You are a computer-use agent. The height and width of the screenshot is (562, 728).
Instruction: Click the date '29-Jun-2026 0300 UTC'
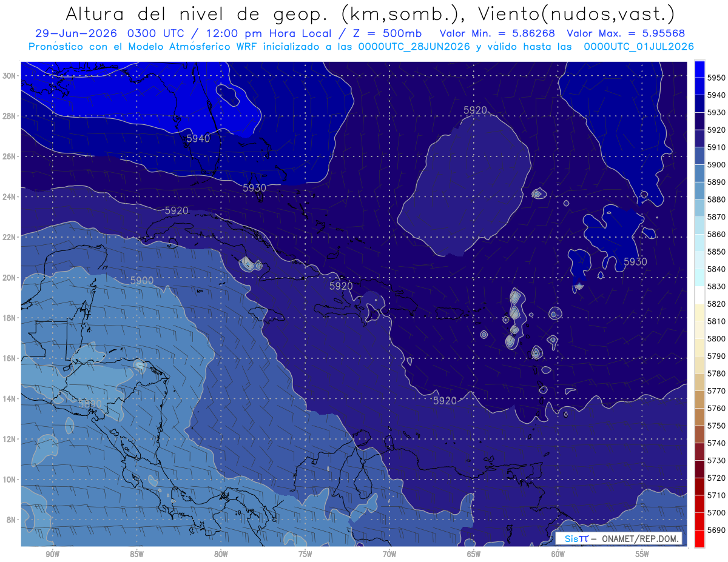click(109, 33)
